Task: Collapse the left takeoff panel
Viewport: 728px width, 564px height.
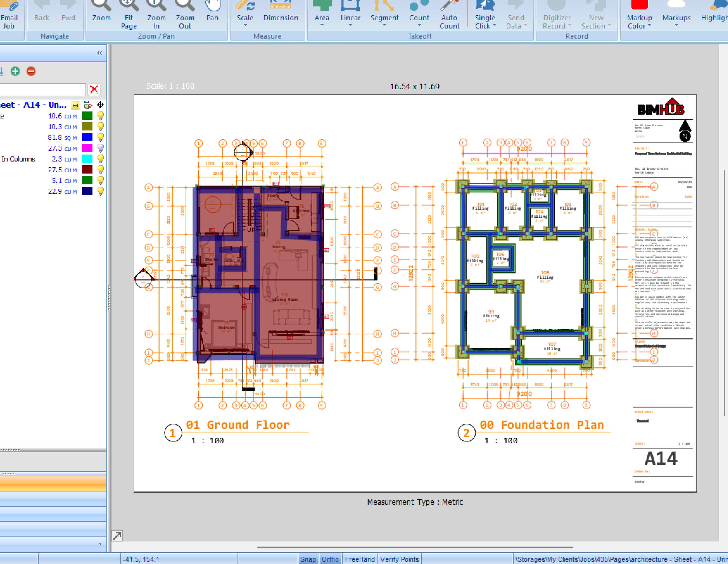Action: point(99,53)
